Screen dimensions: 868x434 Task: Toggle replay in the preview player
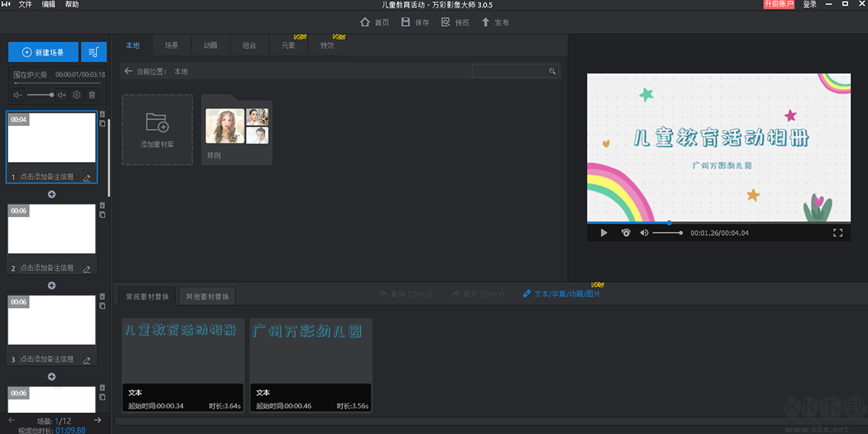coord(626,233)
